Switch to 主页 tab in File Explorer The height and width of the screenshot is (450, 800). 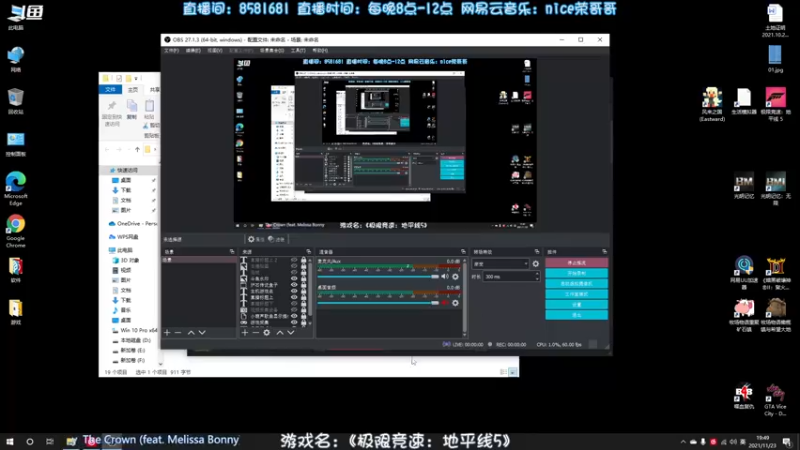click(x=133, y=90)
